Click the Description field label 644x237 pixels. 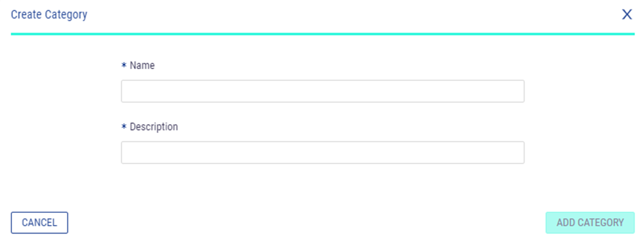(x=154, y=126)
